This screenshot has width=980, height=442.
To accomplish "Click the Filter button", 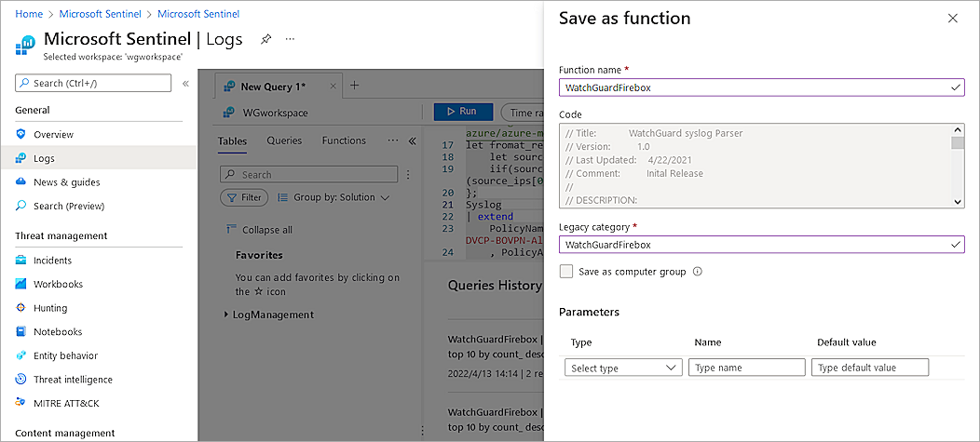I will (244, 197).
